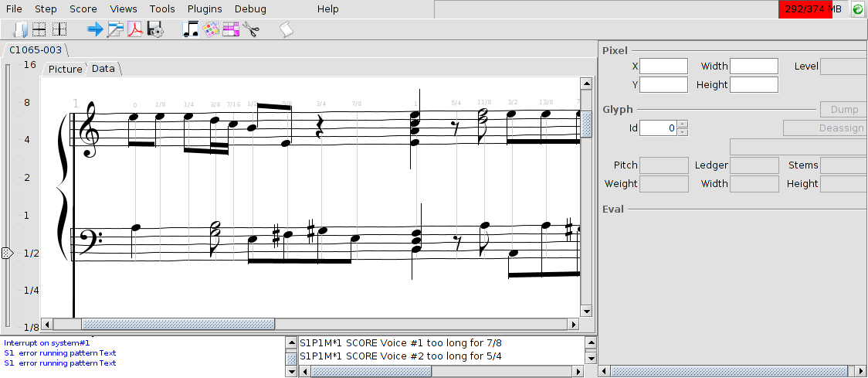Select the C1065-003 sheet tab
The width and height of the screenshot is (868, 378).
point(36,50)
